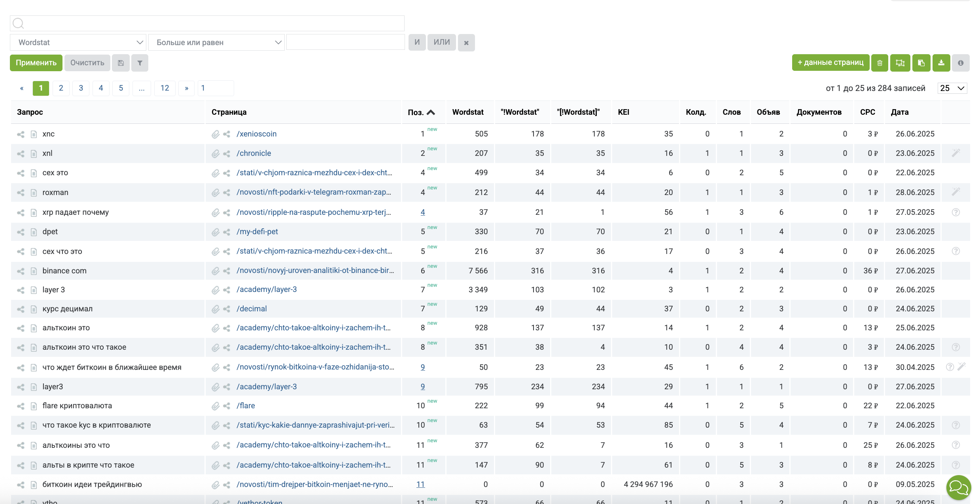
Task: Click the grouping/clustering icon button
Action: (900, 63)
